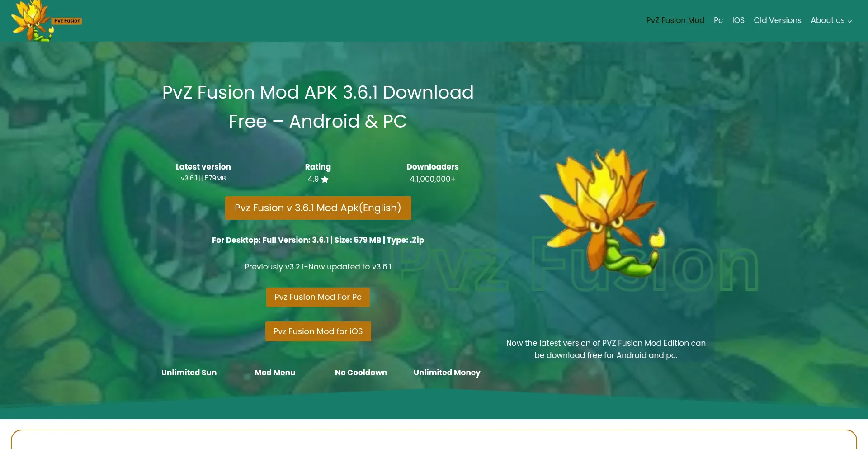This screenshot has width=868, height=449.
Task: Click the Pvz Fusion Mod for iOS button
Action: [318, 331]
